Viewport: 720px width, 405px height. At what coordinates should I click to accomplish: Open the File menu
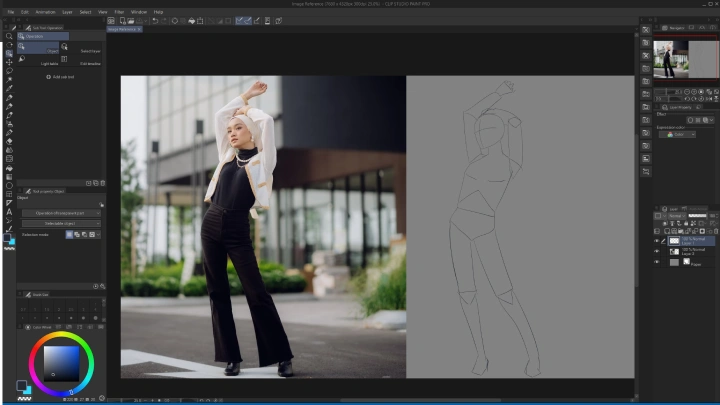pos(11,12)
